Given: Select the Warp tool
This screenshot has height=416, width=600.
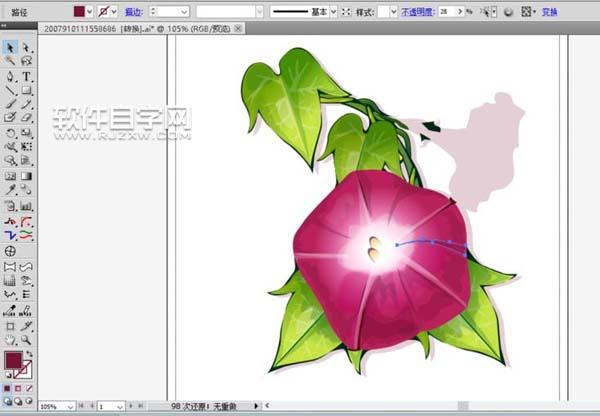Looking at the screenshot, I should tap(10, 147).
